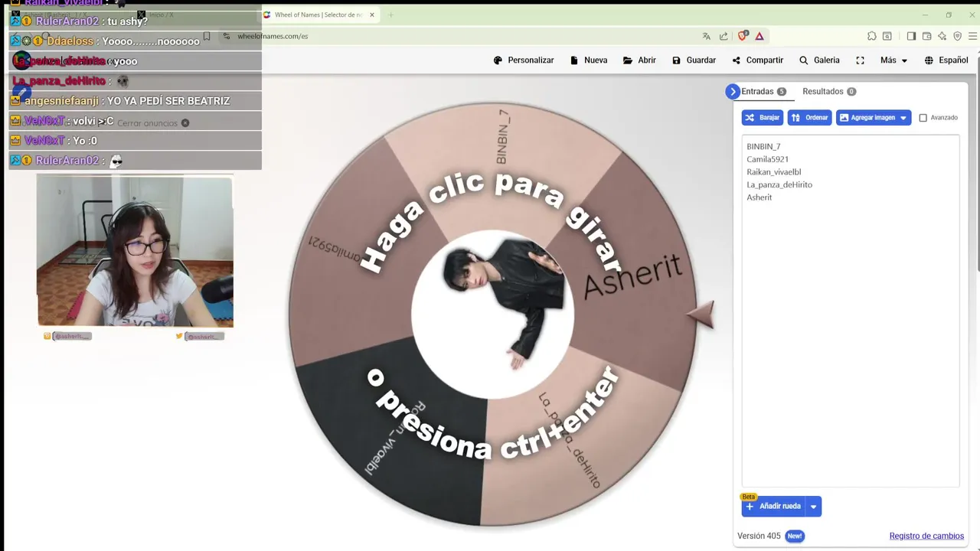The height and width of the screenshot is (551, 980).
Task: Click Agregar imagen button
Action: click(x=867, y=118)
